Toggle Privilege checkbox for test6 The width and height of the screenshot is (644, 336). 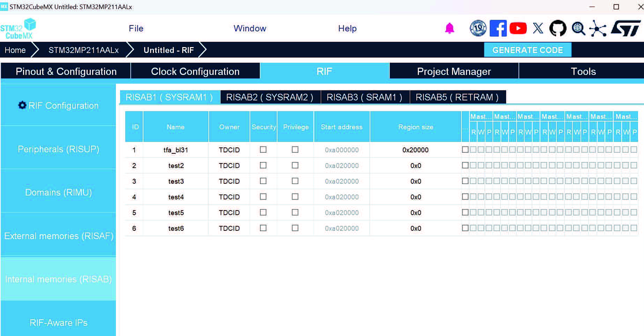click(x=295, y=228)
